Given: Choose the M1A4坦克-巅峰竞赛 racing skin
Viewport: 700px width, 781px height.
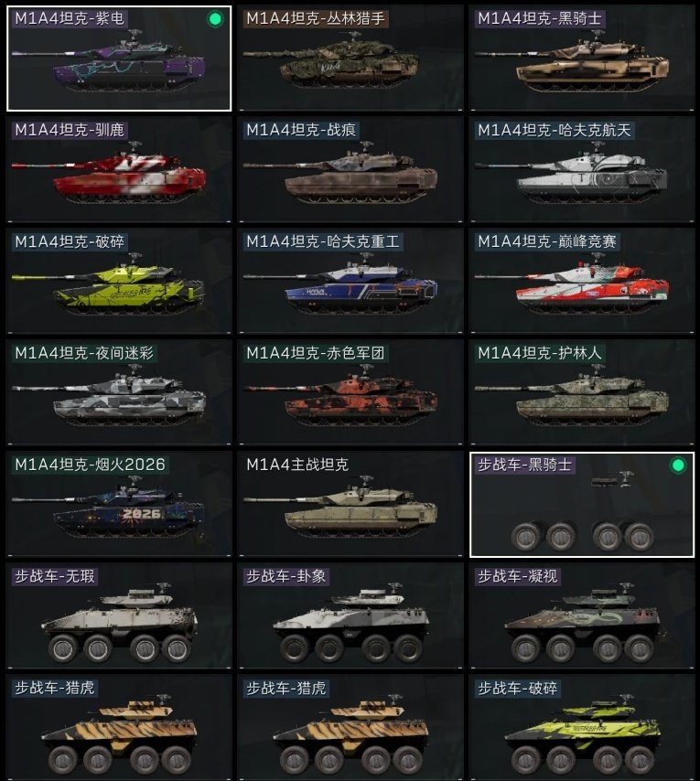Looking at the screenshot, I should coord(582,281).
